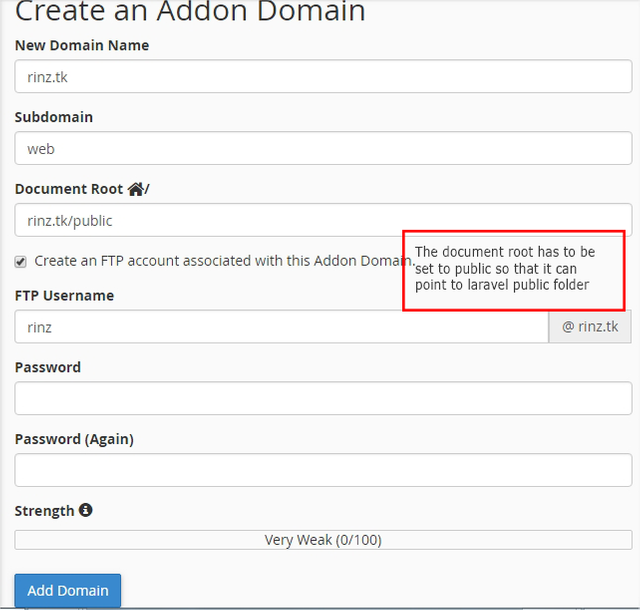Click the Create an Addon Domain heading
The image size is (640, 610).
[190, 11]
